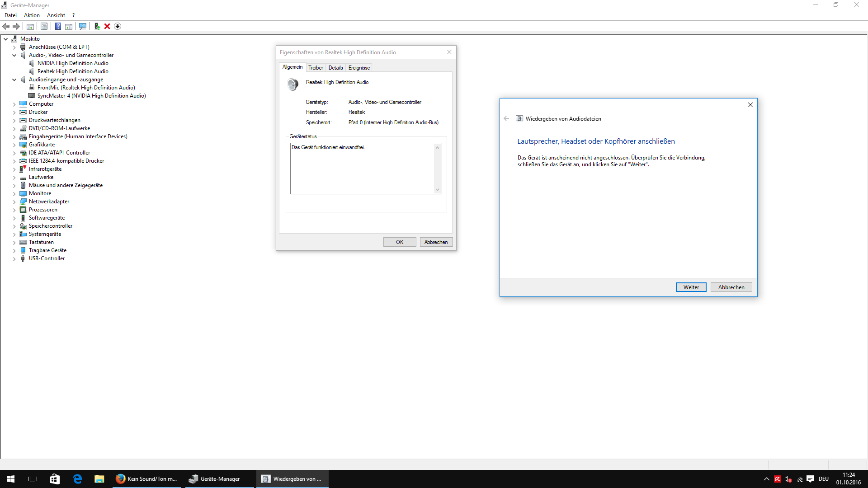Click the forward arrow in Geräte-Manager toolbar
This screenshot has width=868, height=488.
pyautogui.click(x=16, y=26)
